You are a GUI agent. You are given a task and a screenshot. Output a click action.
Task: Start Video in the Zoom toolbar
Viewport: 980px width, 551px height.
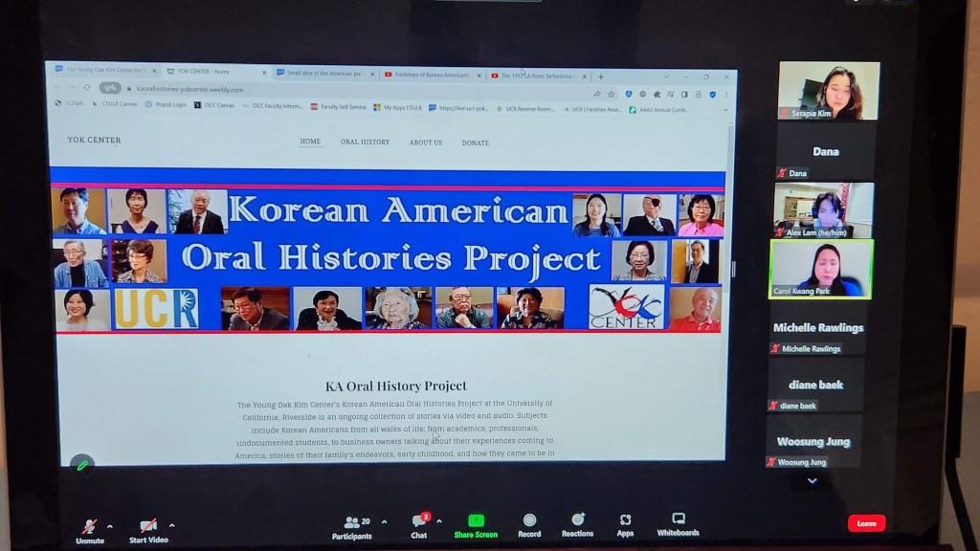pos(148,527)
